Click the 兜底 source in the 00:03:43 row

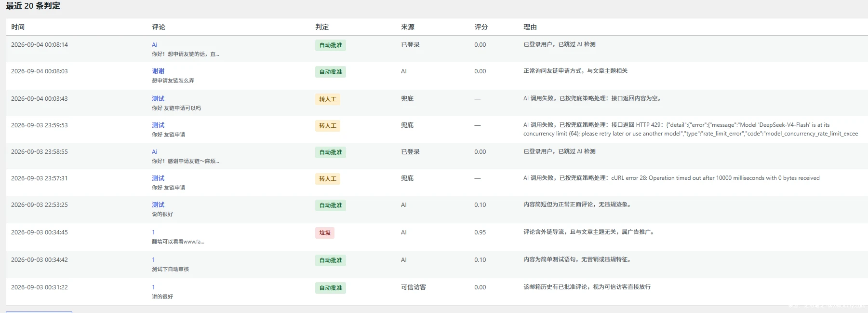407,99
